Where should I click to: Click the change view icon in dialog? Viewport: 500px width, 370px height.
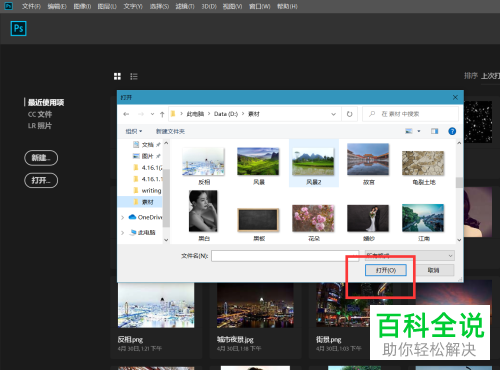pos(409,131)
